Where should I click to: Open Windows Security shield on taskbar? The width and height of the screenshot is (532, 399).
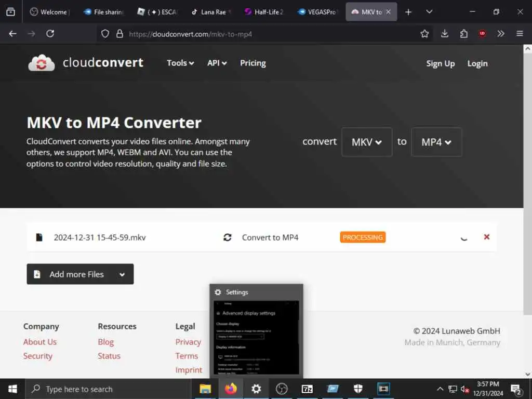pyautogui.click(x=358, y=389)
